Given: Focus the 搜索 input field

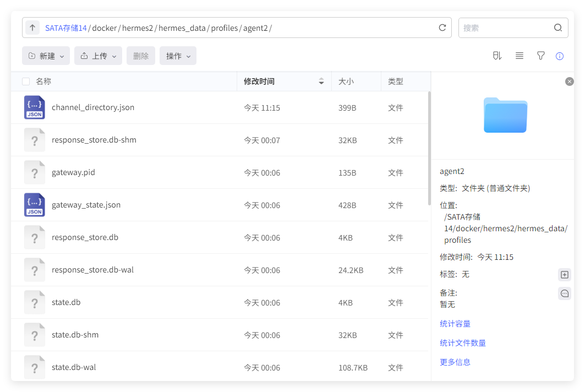Looking at the screenshot, I should coord(506,28).
